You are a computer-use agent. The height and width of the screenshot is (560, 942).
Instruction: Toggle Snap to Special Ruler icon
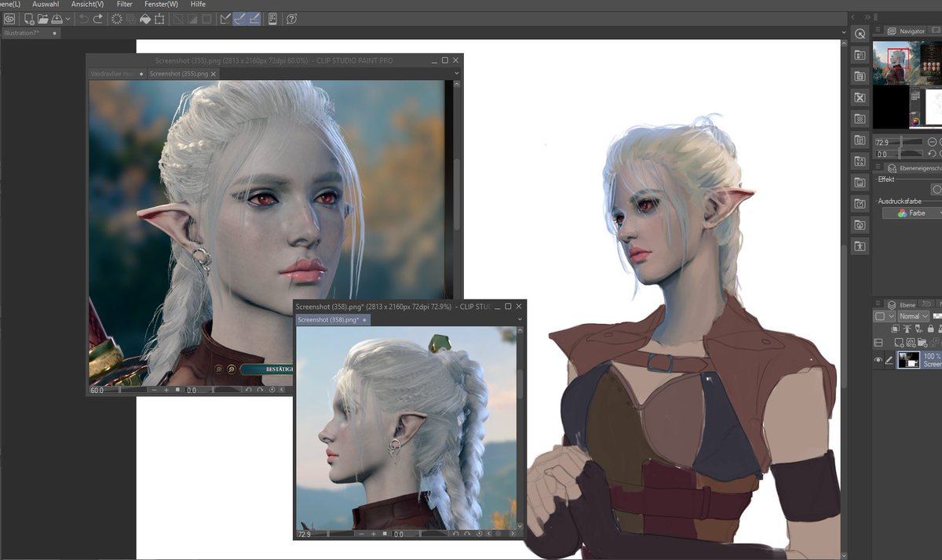[x=240, y=19]
